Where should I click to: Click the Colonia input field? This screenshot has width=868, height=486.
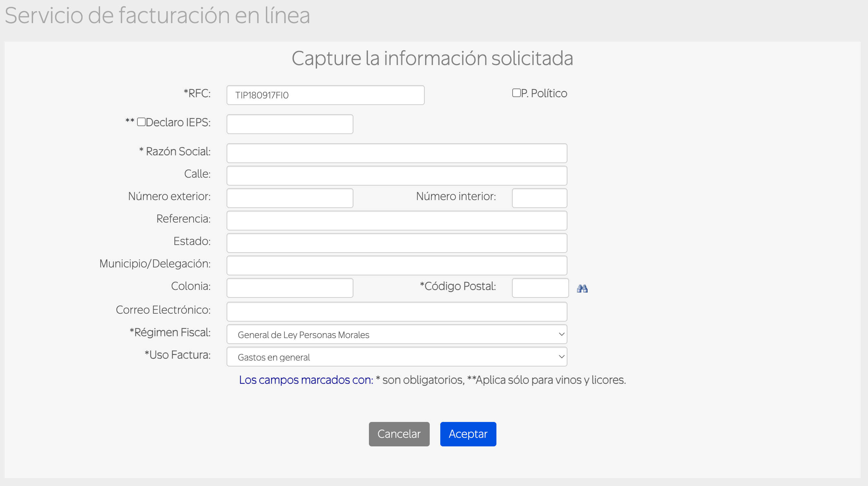[x=290, y=288]
